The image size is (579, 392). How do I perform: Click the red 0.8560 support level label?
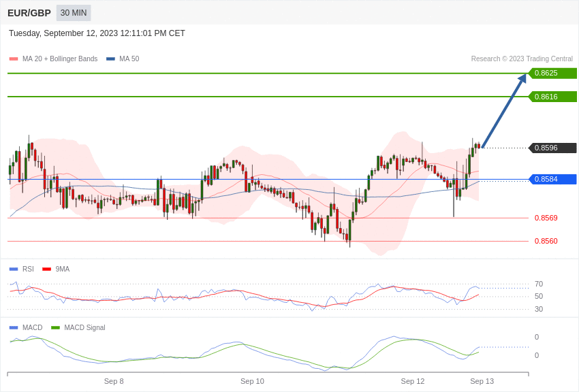546,241
